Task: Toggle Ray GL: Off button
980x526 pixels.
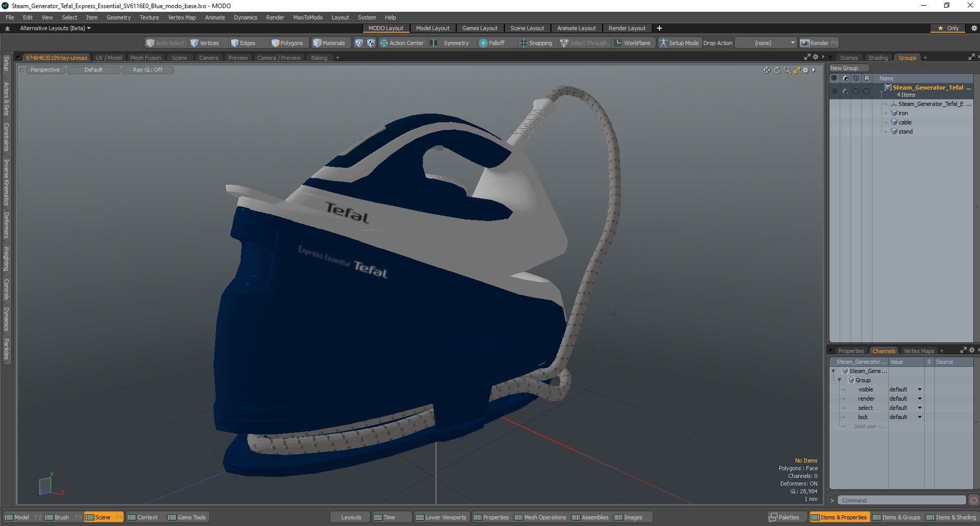Action: click(148, 70)
